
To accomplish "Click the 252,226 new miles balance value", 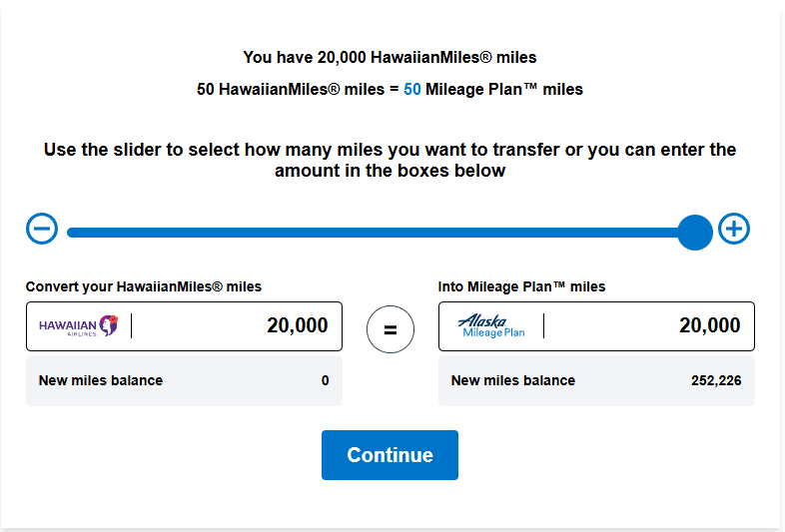I will 716,380.
